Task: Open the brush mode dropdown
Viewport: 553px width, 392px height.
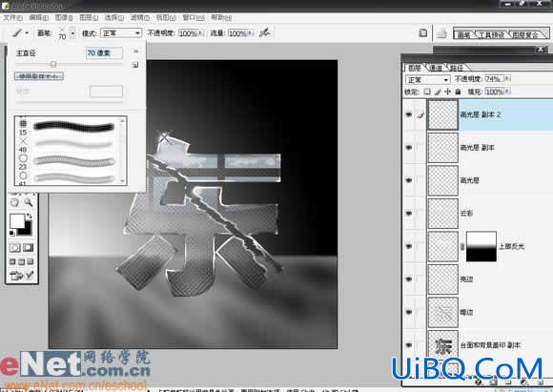Action: point(121,33)
